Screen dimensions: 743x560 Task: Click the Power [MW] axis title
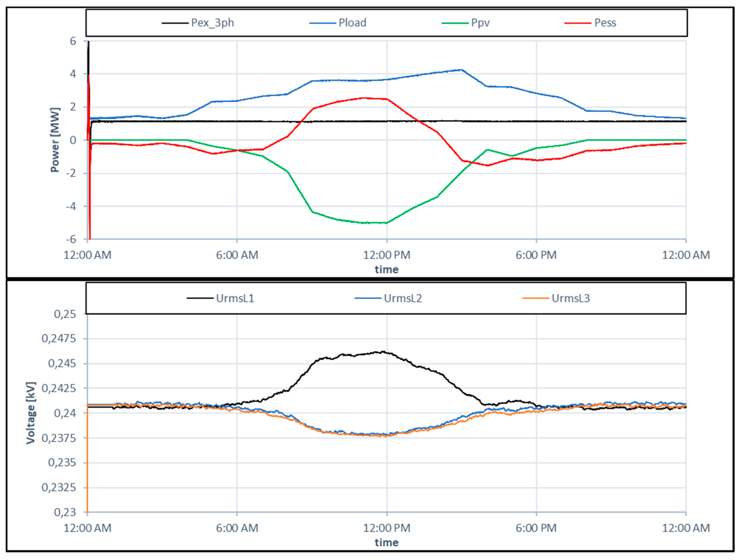[x=55, y=140]
